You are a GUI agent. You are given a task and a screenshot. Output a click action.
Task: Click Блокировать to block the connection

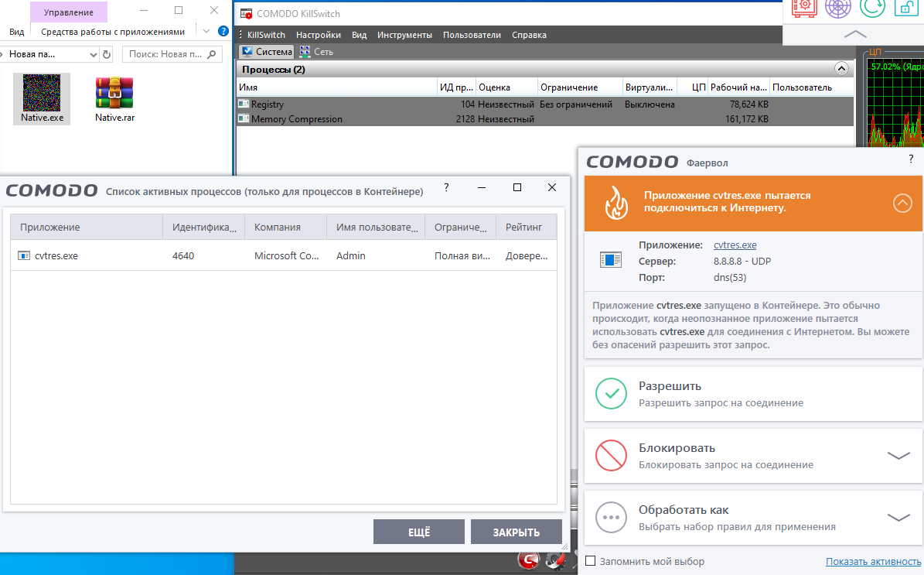[x=753, y=456]
